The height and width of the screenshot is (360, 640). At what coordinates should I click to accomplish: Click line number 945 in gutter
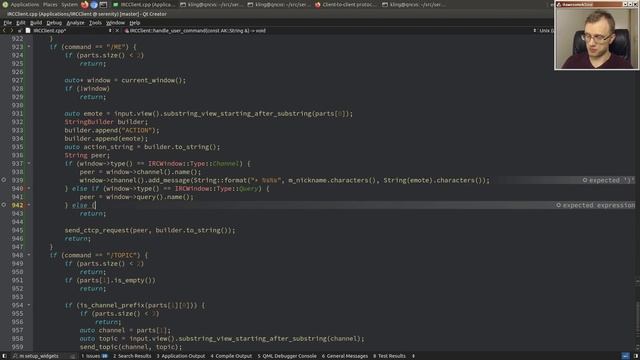tap(17, 230)
